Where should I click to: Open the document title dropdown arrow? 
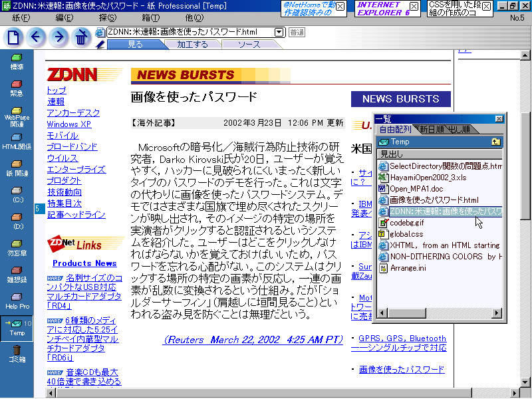point(279,32)
